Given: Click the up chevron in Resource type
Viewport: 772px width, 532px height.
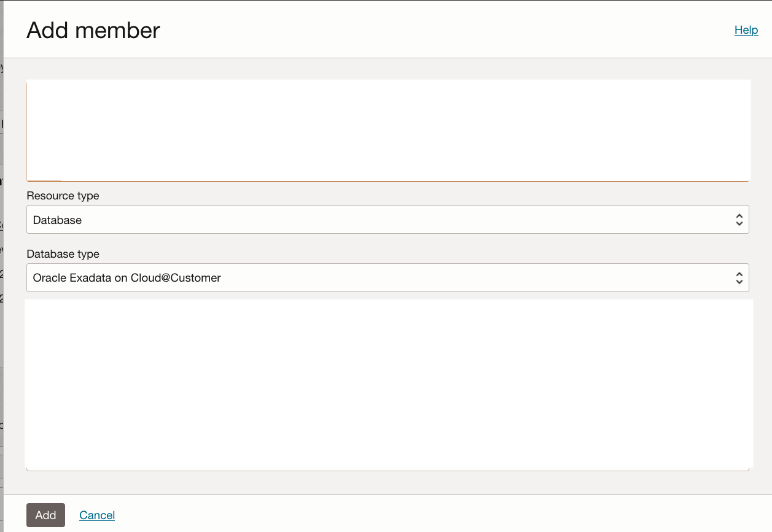Looking at the screenshot, I should pos(739,216).
